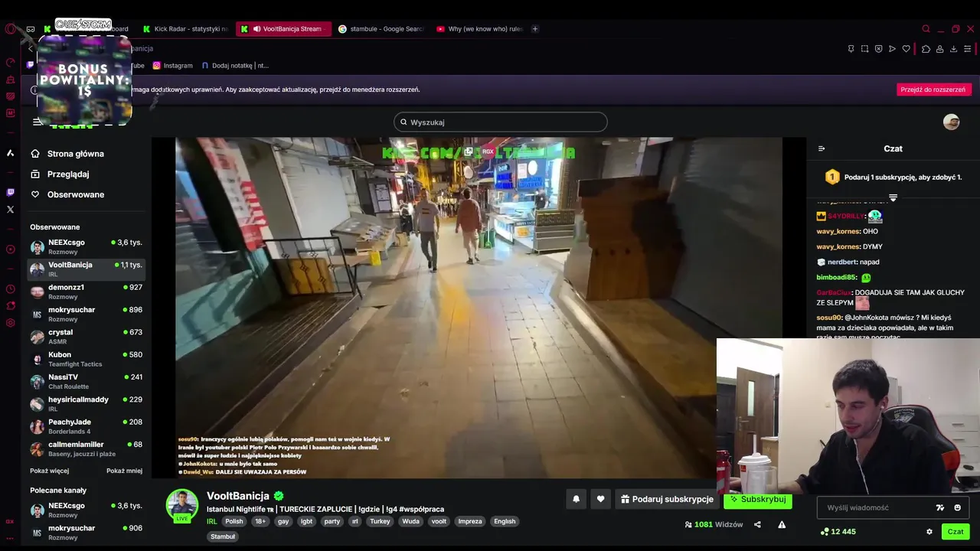Click the user avatar on Kick header
Viewport: 980px width, 551px height.
pyautogui.click(x=951, y=122)
